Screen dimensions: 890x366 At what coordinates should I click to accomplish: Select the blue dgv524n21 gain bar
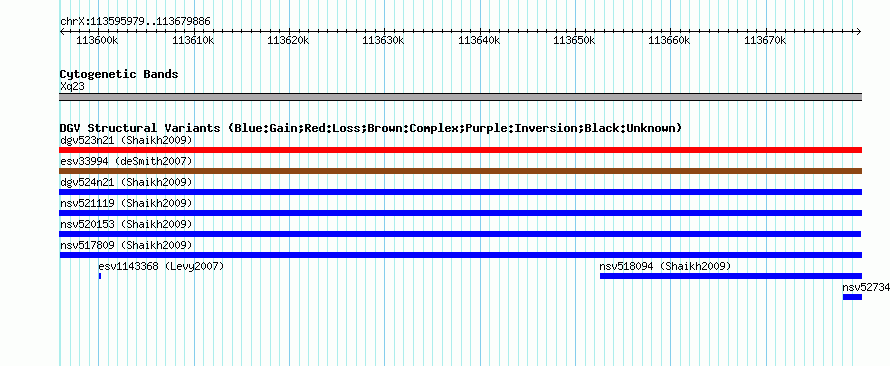point(461,192)
